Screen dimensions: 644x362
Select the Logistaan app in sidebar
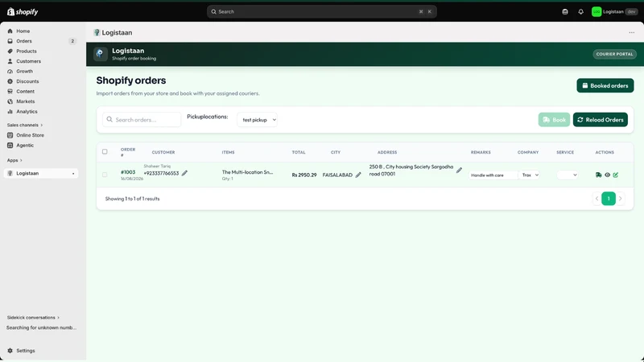(41, 173)
